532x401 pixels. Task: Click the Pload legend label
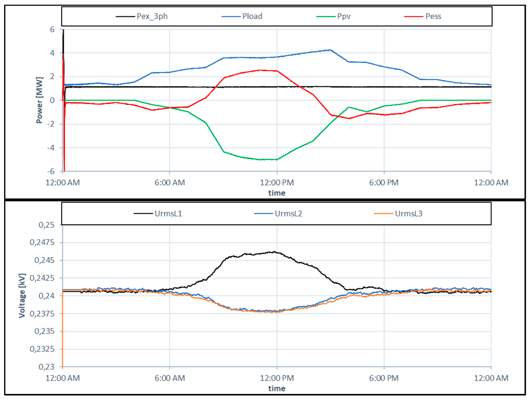(x=252, y=16)
